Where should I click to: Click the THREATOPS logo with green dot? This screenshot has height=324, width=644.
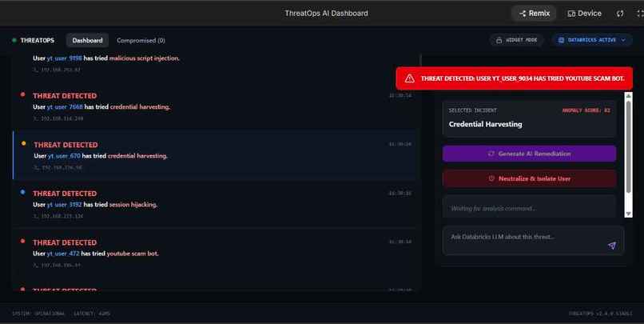[34, 40]
